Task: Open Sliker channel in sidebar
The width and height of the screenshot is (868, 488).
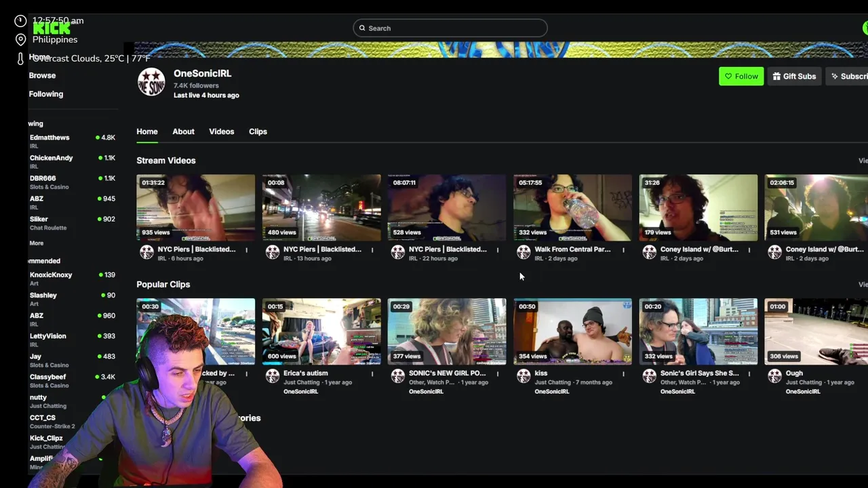Action: coord(73,222)
